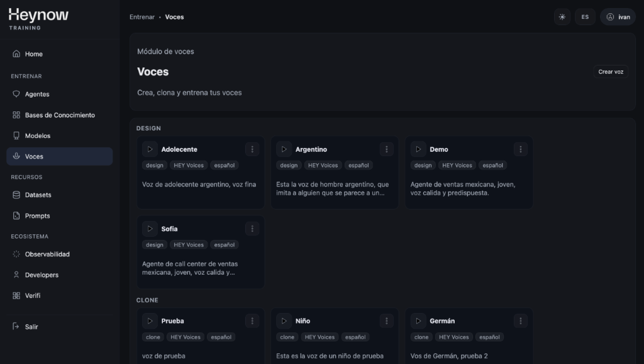Play the Sofia voice preview
The width and height of the screenshot is (644, 364).
pos(150,229)
